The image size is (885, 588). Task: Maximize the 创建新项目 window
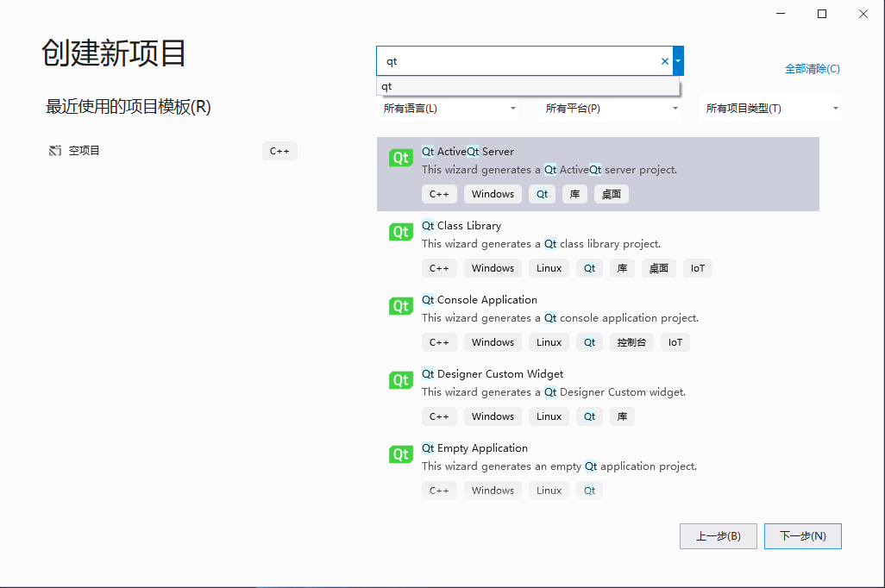click(822, 14)
